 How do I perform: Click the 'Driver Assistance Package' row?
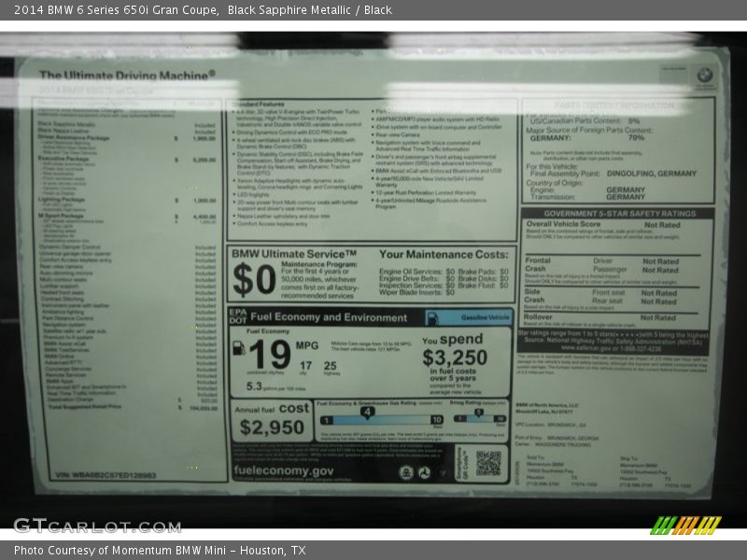pyautogui.click(x=127, y=138)
